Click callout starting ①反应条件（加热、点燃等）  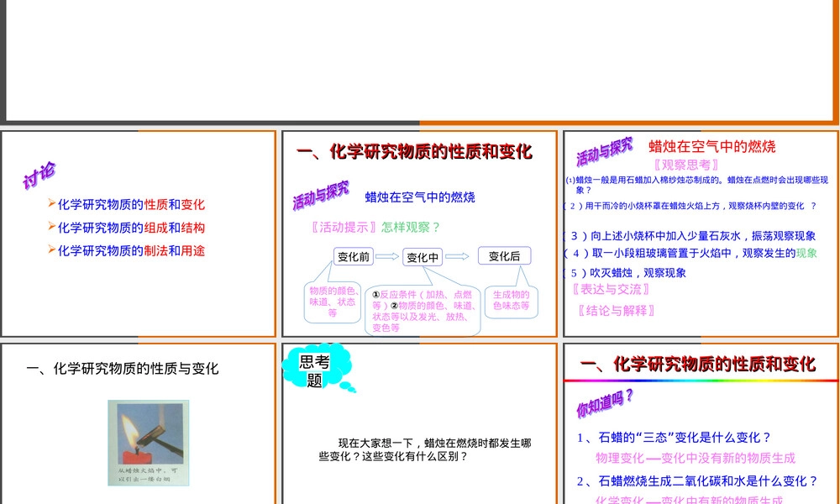[423, 311]
